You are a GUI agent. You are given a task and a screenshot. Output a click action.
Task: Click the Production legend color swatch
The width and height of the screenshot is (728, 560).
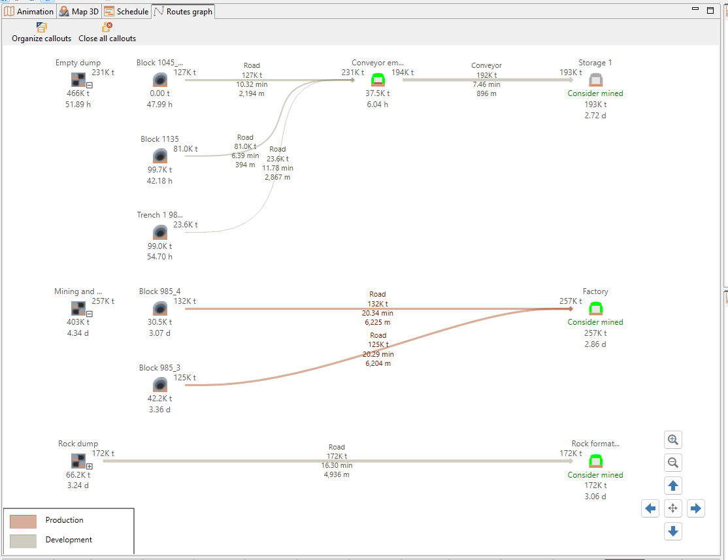coord(24,521)
